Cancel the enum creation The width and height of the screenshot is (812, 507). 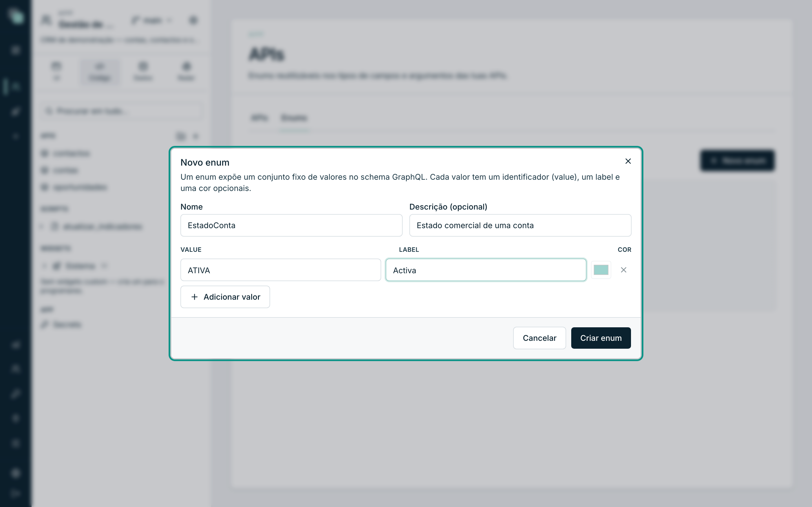540,338
